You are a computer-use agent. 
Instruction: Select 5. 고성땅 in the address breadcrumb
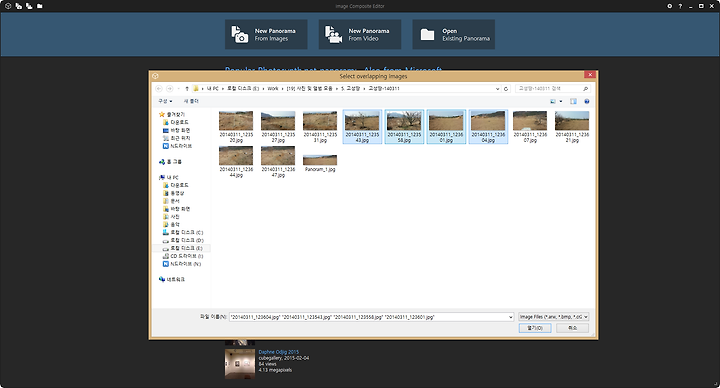pos(350,89)
